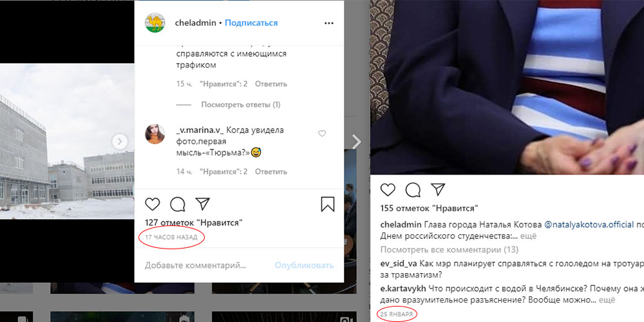This screenshot has height=322, width=644.
Task: Go to next post with white chevron
Action: (x=357, y=142)
